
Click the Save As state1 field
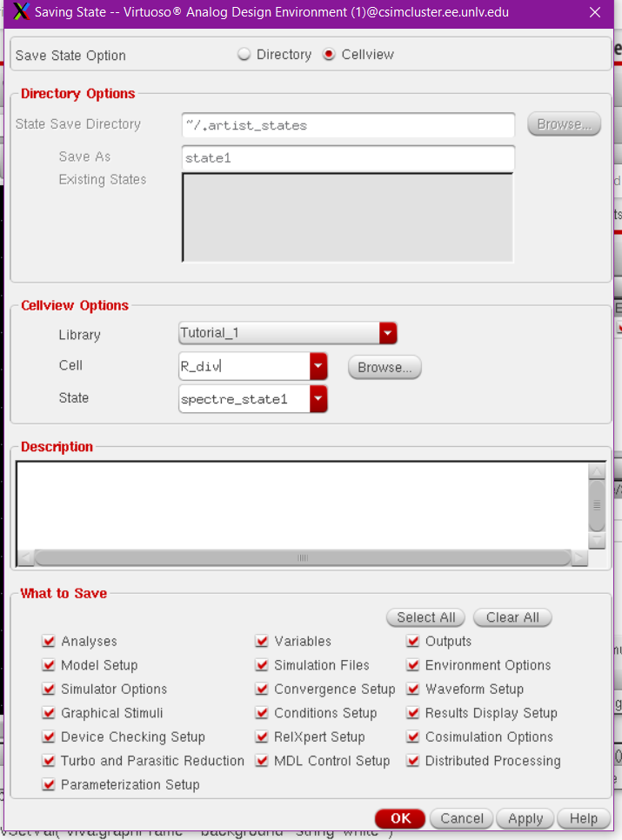pyautogui.click(x=348, y=158)
